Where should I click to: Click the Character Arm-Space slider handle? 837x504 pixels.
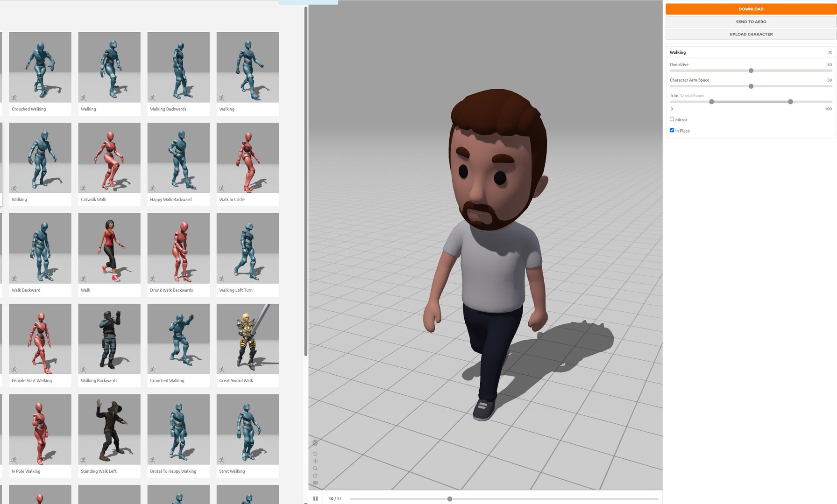751,86
